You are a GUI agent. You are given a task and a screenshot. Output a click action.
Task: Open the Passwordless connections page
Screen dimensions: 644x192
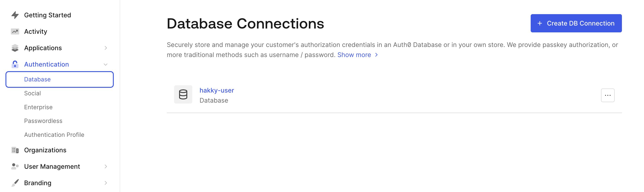coord(43,121)
